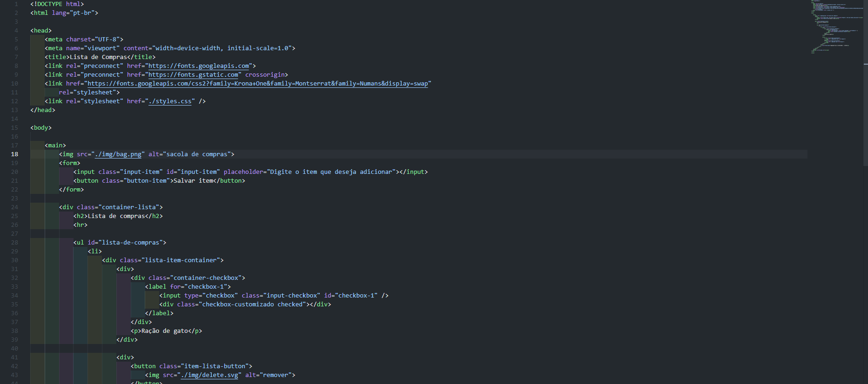This screenshot has width=868, height=384.
Task: Click the input type="checkbox" code line
Action: (x=274, y=296)
